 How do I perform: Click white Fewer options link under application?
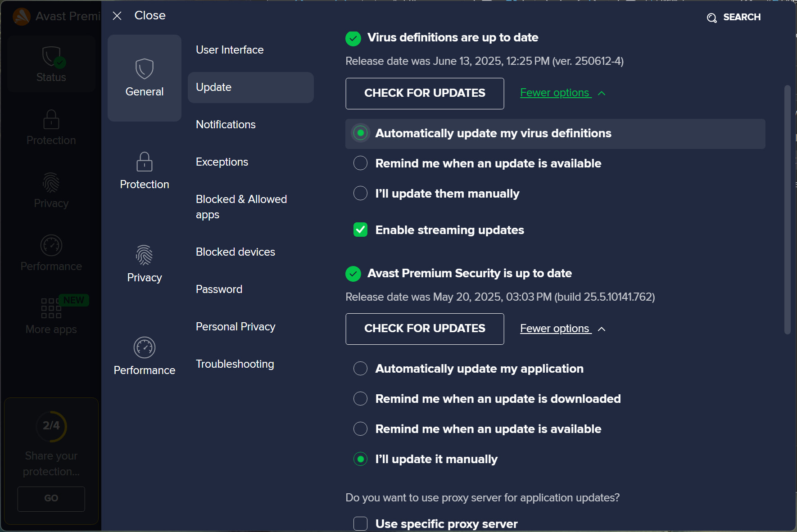(x=555, y=329)
